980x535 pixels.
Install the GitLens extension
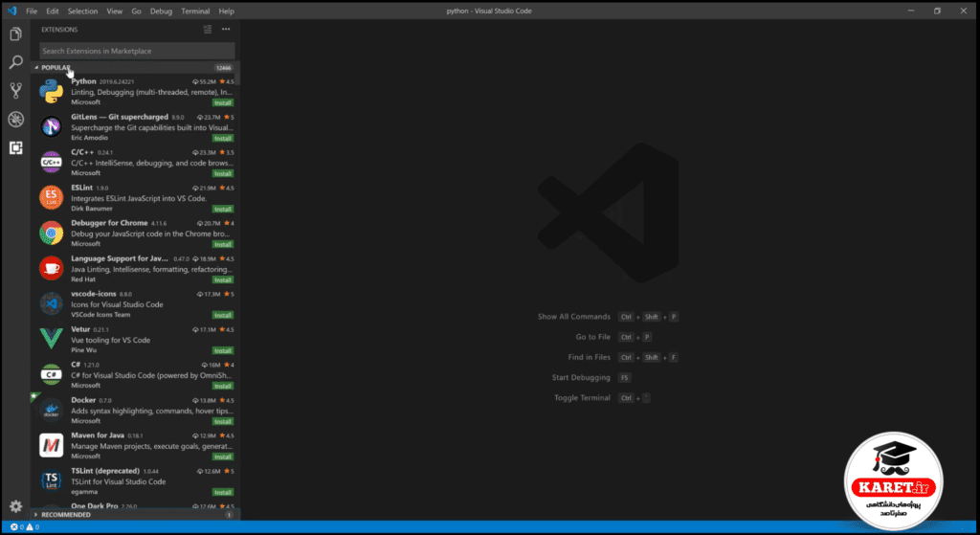pyautogui.click(x=222, y=138)
